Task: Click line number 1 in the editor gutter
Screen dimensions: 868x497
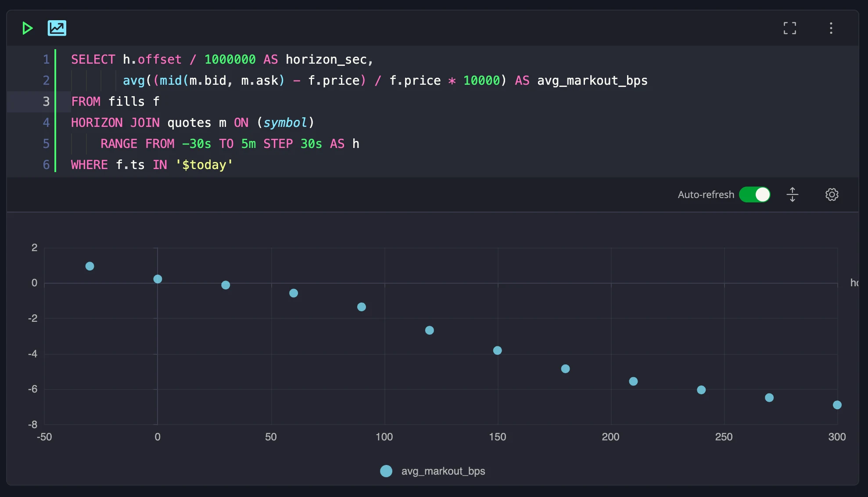Action: coord(46,59)
